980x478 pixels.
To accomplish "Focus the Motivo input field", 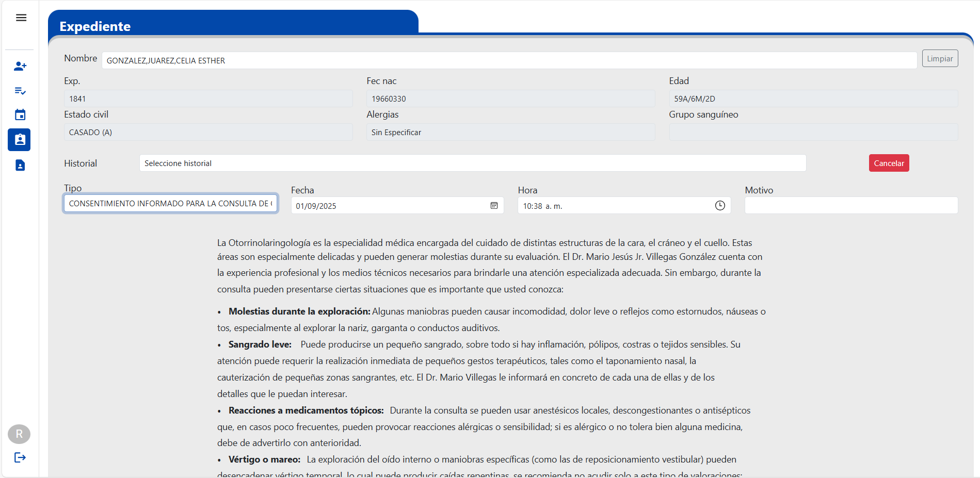I will tap(851, 205).
